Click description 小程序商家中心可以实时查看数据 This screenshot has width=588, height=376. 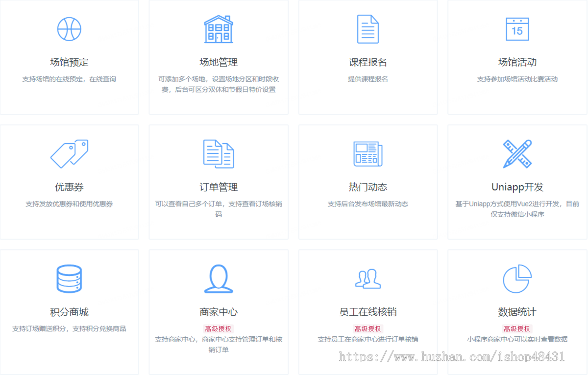tap(517, 339)
